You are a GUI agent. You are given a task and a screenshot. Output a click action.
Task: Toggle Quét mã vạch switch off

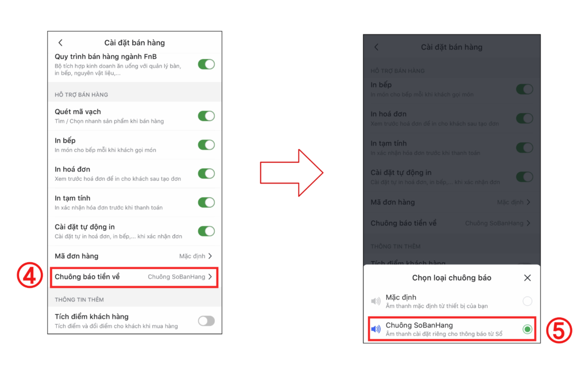pyautogui.click(x=206, y=116)
